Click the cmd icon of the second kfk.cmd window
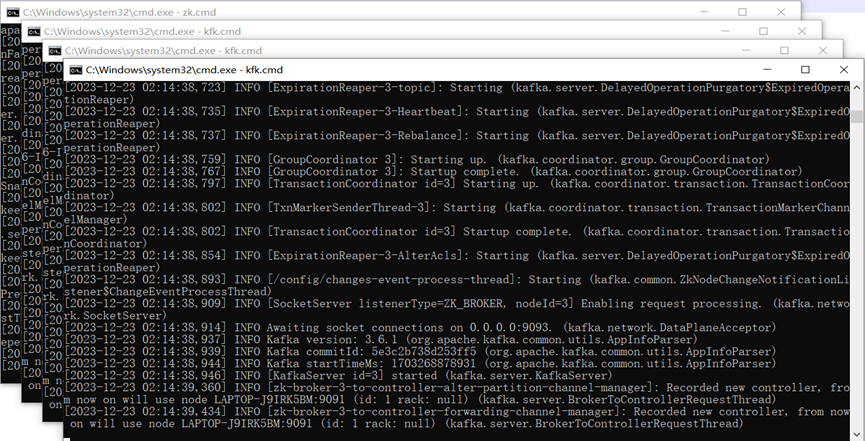The width and height of the screenshot is (865, 441). click(x=34, y=31)
